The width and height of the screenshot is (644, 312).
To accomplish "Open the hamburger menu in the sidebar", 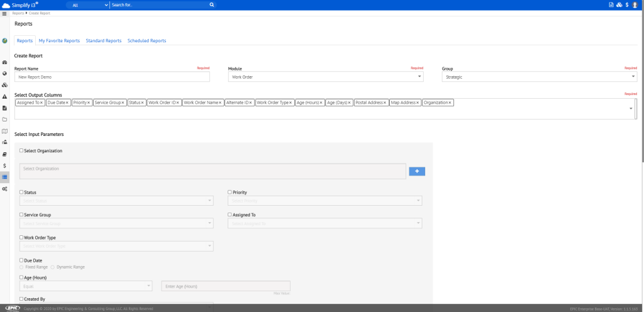I will [x=4, y=14].
